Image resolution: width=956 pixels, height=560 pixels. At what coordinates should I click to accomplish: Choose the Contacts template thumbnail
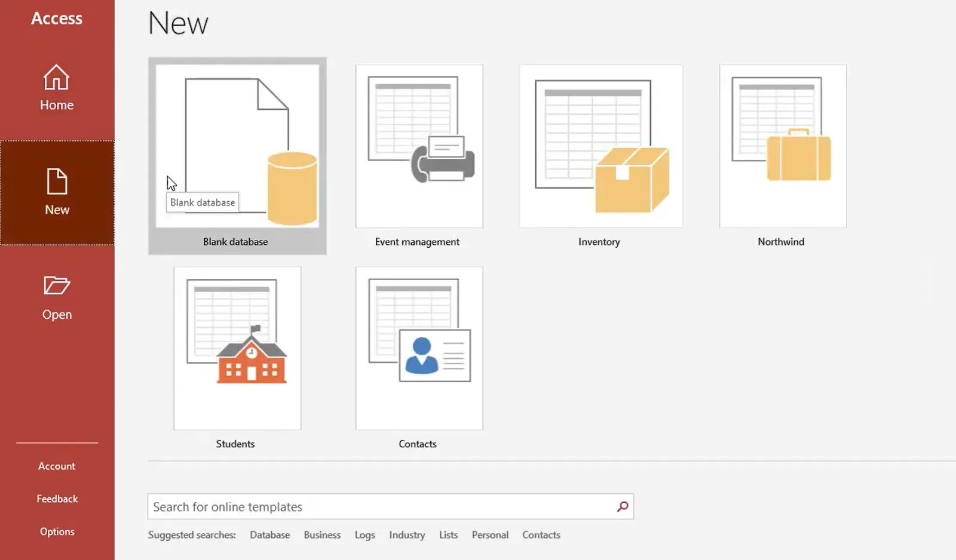419,348
